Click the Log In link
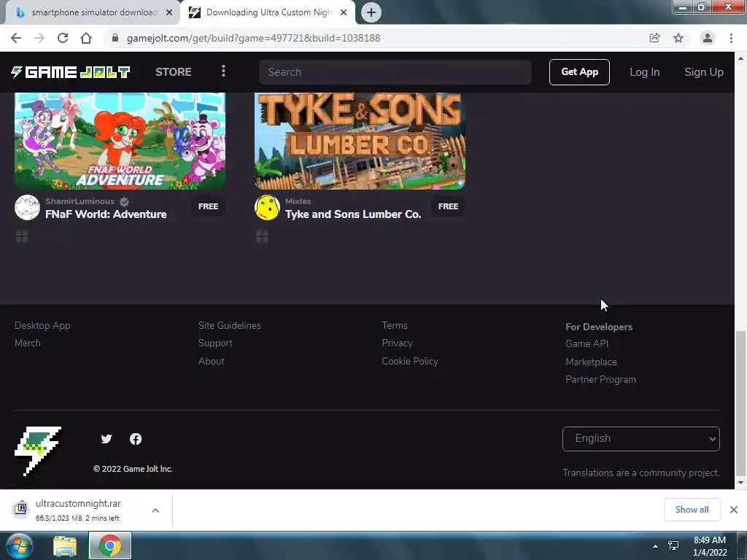This screenshot has width=747, height=560. tap(645, 72)
